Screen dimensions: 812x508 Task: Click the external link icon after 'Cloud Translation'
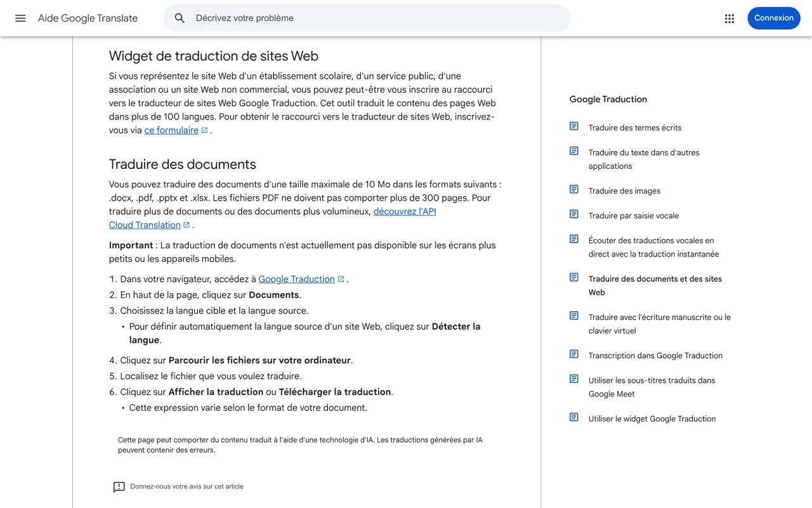(187, 225)
